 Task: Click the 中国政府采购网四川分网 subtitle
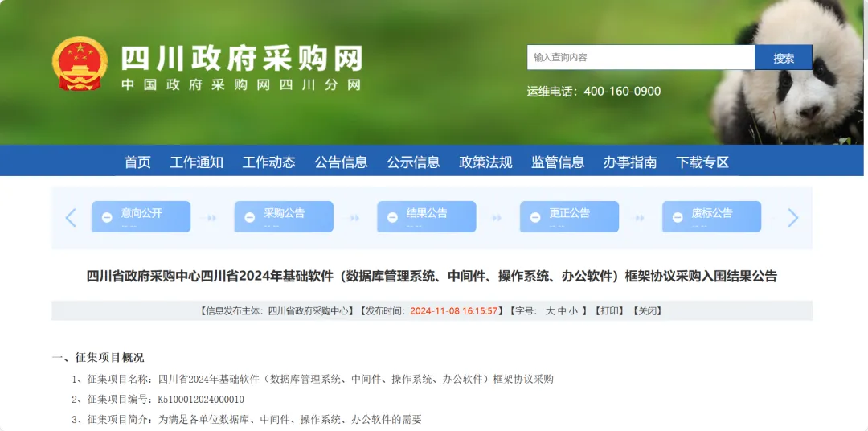click(241, 84)
